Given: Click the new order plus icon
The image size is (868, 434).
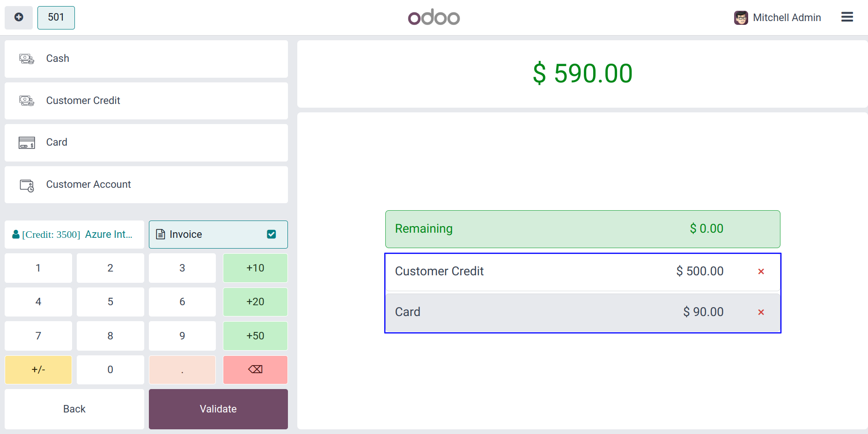Looking at the screenshot, I should (19, 17).
